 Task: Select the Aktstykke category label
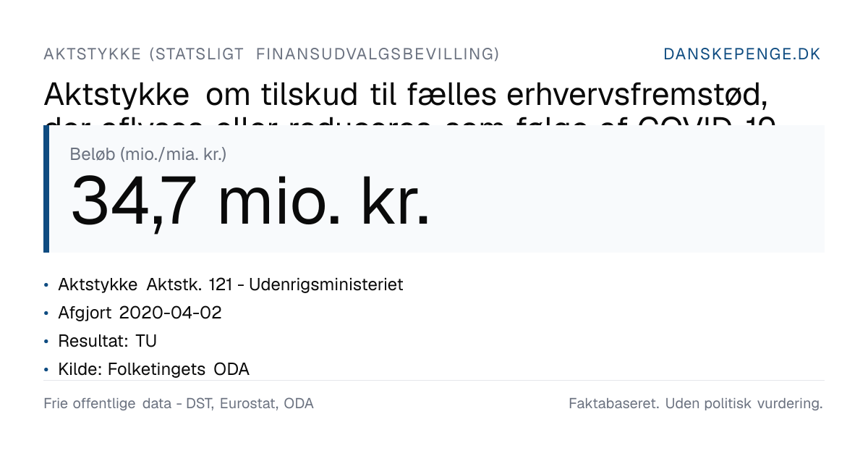[271, 54]
